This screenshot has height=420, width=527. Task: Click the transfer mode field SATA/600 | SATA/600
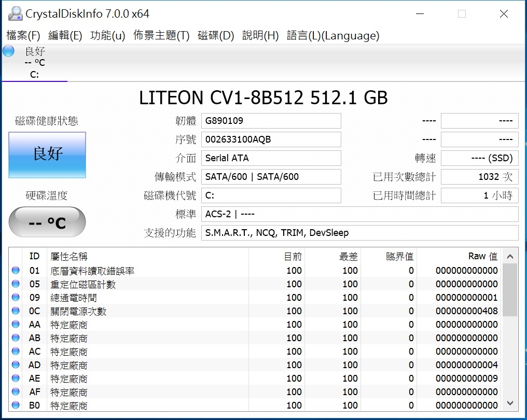click(271, 177)
